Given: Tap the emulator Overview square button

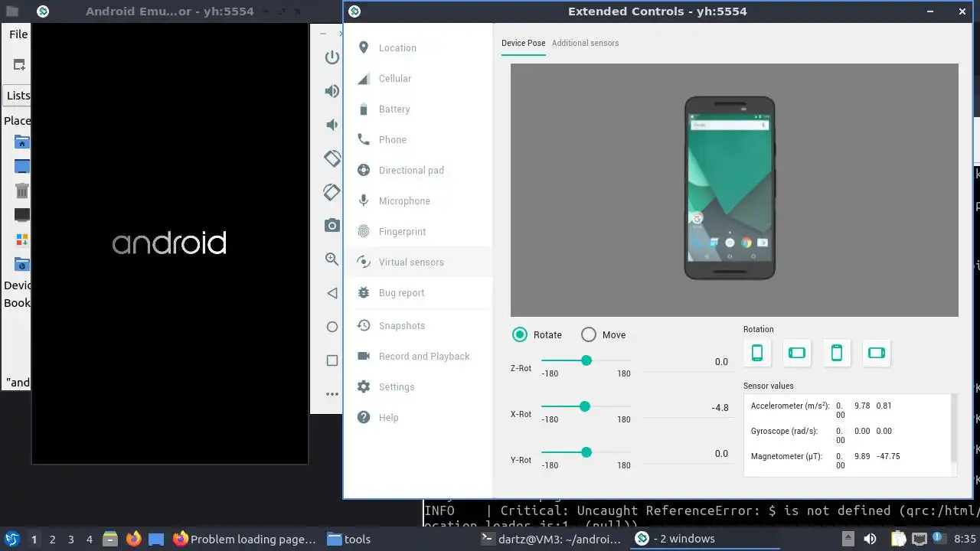Looking at the screenshot, I should (x=332, y=360).
